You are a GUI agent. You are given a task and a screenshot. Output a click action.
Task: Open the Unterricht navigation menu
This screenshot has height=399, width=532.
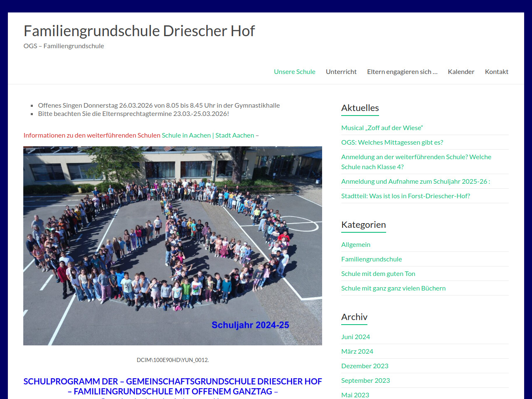(x=341, y=71)
